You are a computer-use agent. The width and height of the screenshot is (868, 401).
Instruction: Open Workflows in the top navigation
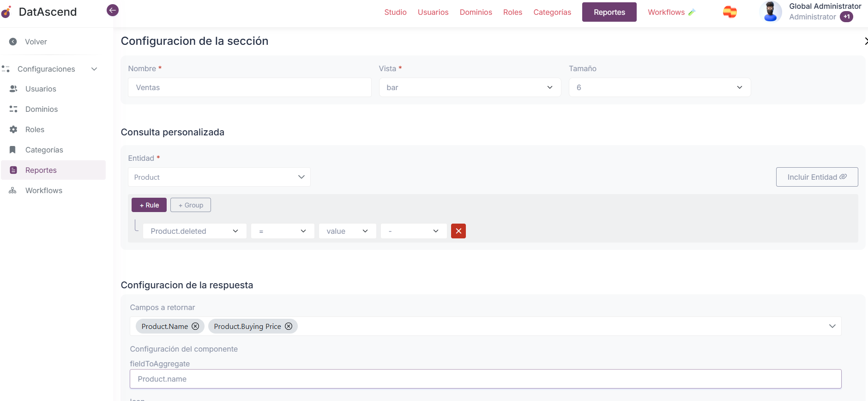666,12
